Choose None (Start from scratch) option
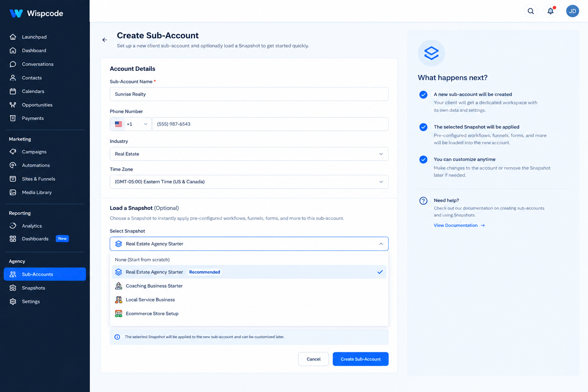This screenshot has width=588, height=392. pos(249,260)
